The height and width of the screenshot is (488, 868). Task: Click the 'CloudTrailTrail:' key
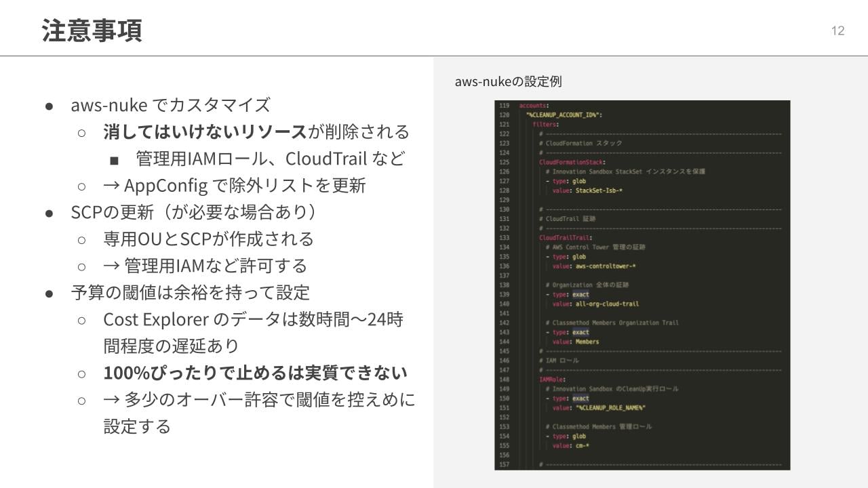(566, 238)
